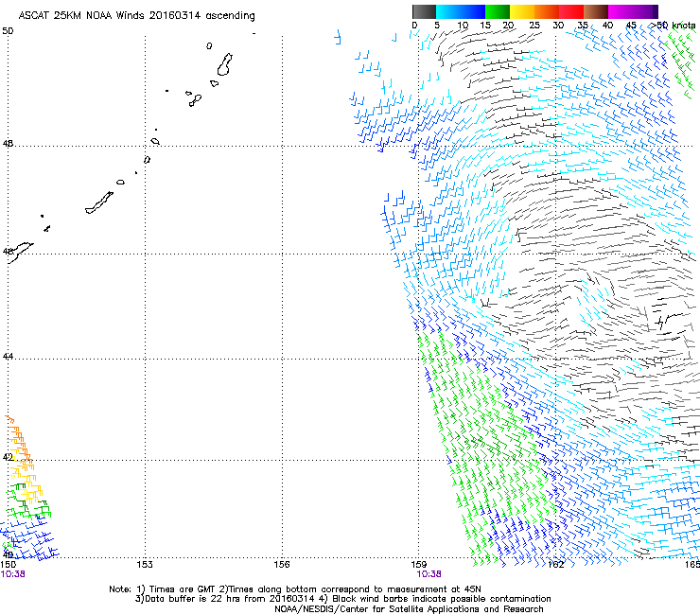
Task: Click the latitude axis label '42'
Action: click(x=8, y=457)
